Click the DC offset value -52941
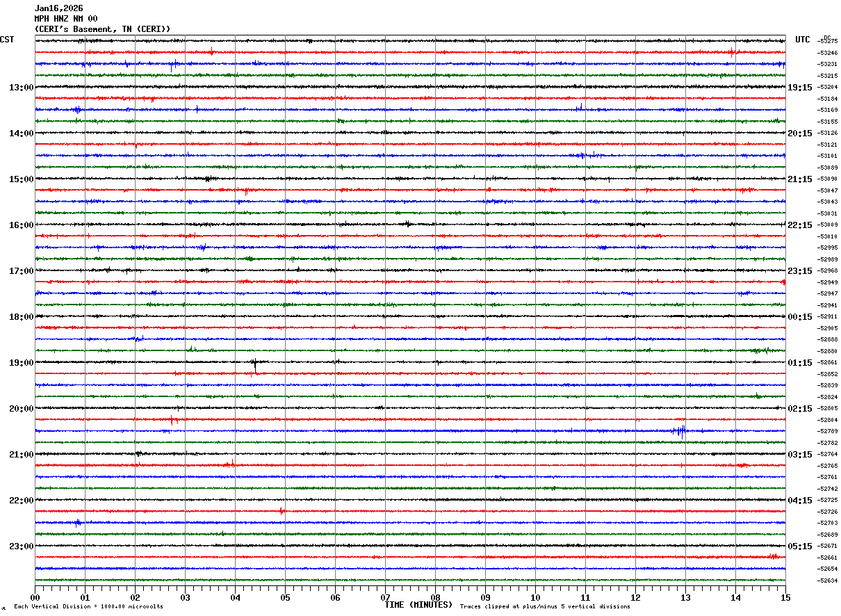Screen dimensions: 841x616 827,305
